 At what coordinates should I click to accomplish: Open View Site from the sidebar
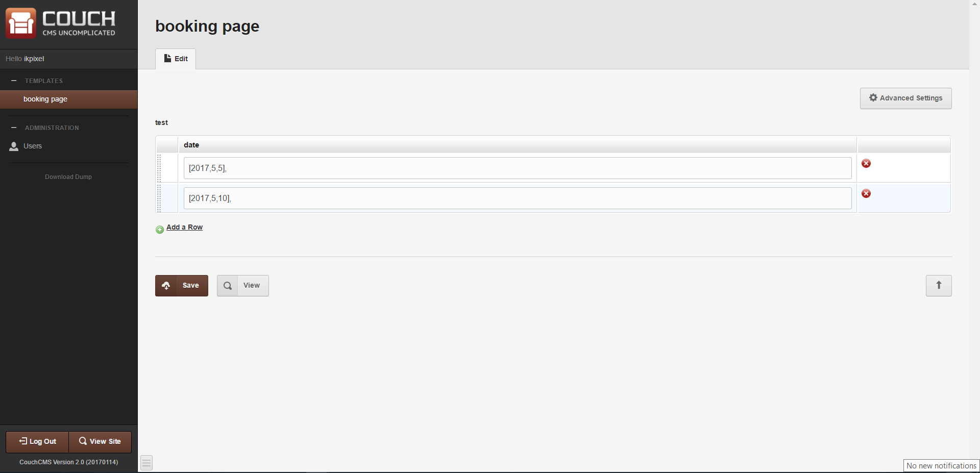point(100,442)
